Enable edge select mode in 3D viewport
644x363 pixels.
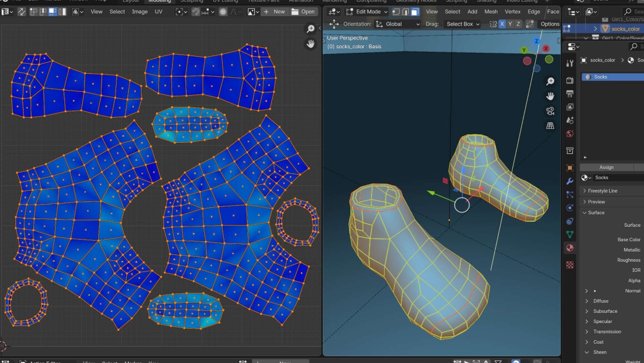tap(405, 12)
